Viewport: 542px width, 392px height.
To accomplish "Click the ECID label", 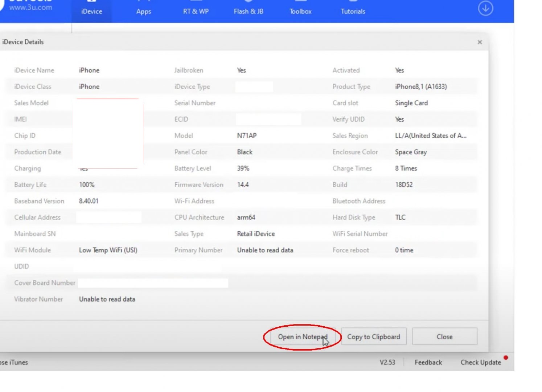I will 181,119.
